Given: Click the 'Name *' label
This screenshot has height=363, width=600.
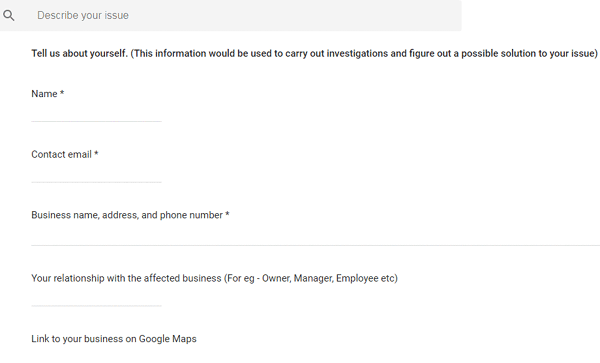Looking at the screenshot, I should [x=48, y=94].
